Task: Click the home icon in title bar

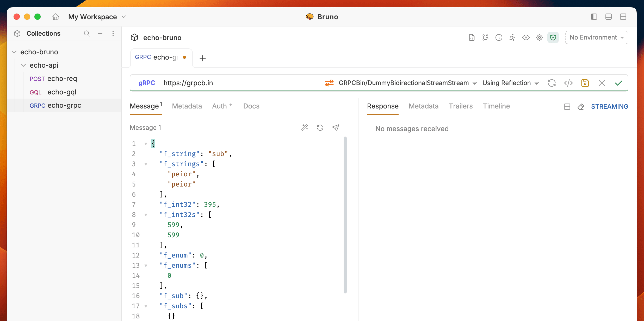Action: [x=56, y=17]
